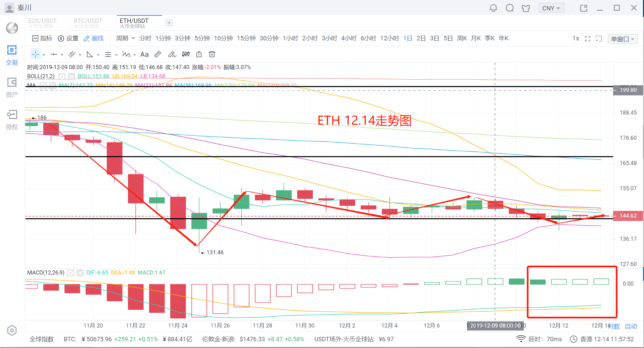Click the 秦川 user avatar icon

pyautogui.click(x=9, y=8)
